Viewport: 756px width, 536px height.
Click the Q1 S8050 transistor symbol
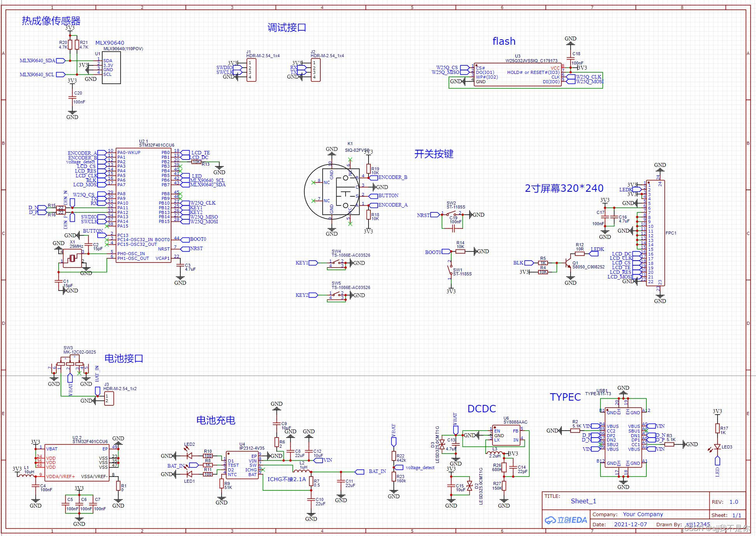[x=568, y=263]
